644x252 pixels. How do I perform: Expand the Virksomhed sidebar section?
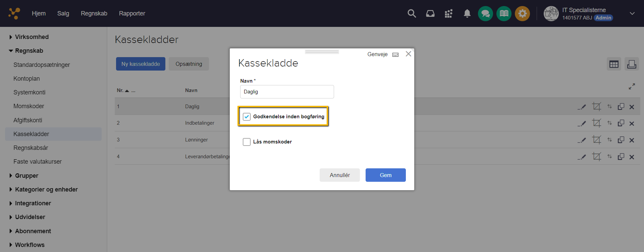point(11,37)
